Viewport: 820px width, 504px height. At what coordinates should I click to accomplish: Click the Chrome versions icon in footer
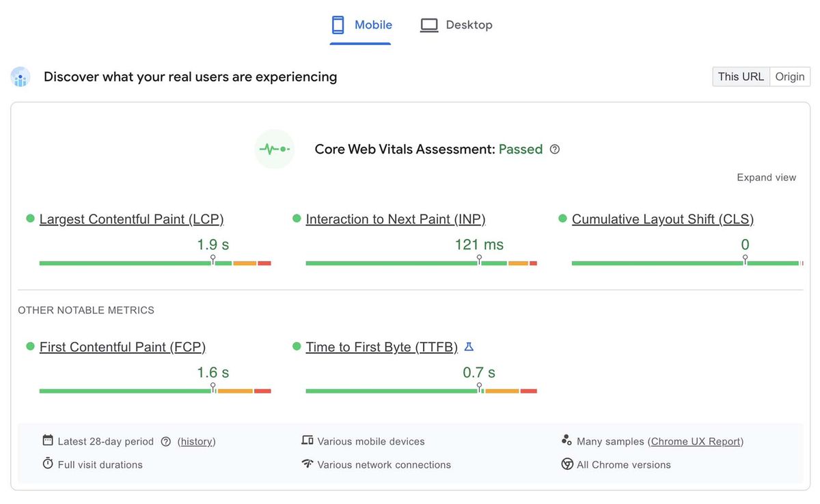pyautogui.click(x=567, y=464)
